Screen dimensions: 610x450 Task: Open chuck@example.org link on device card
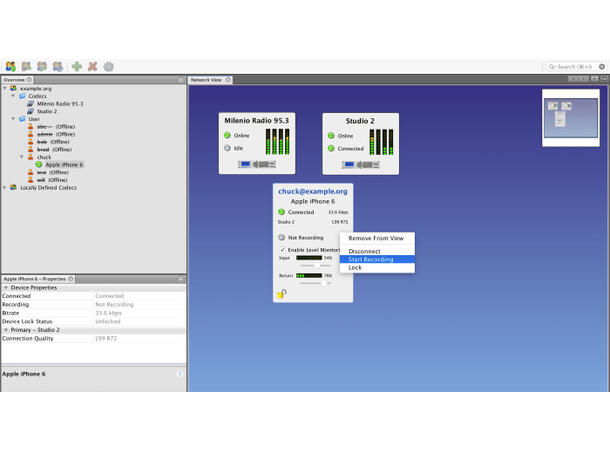click(x=313, y=191)
